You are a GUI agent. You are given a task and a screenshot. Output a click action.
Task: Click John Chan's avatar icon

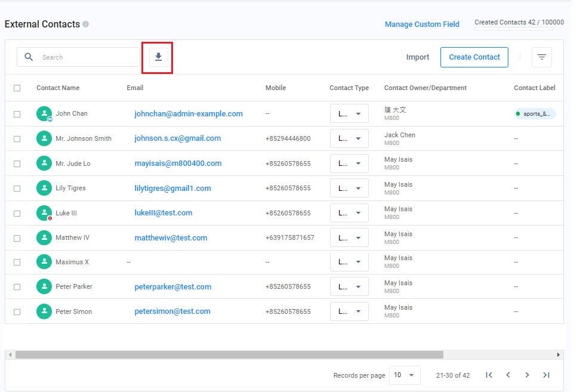pyautogui.click(x=44, y=114)
